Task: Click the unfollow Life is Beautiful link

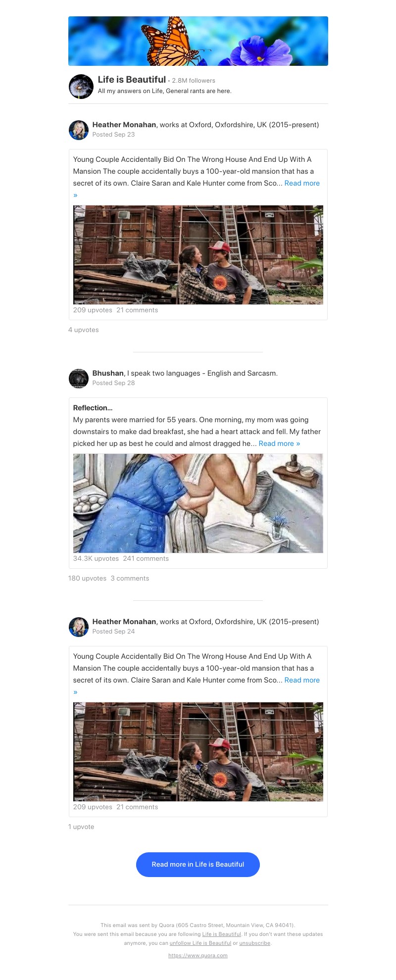Action: point(200,943)
